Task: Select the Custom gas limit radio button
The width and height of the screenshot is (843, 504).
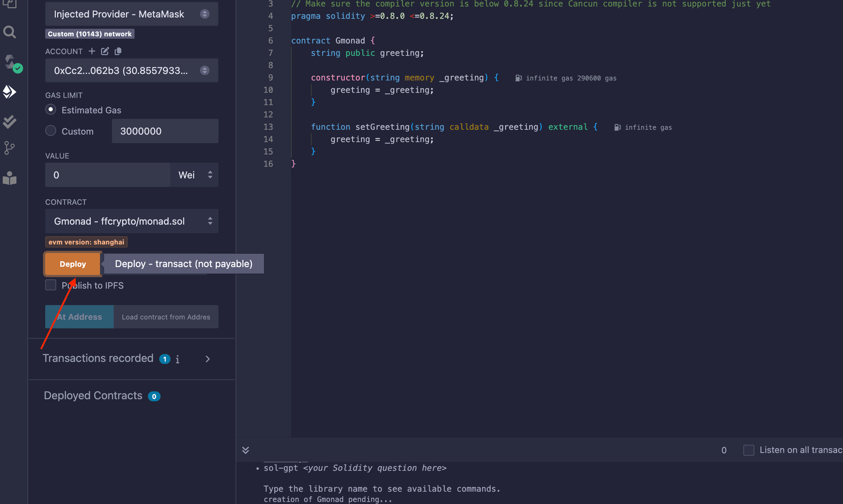Action: (51, 130)
